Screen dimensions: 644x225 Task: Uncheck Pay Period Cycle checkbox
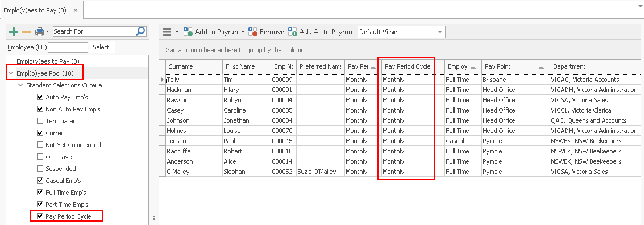tap(40, 216)
